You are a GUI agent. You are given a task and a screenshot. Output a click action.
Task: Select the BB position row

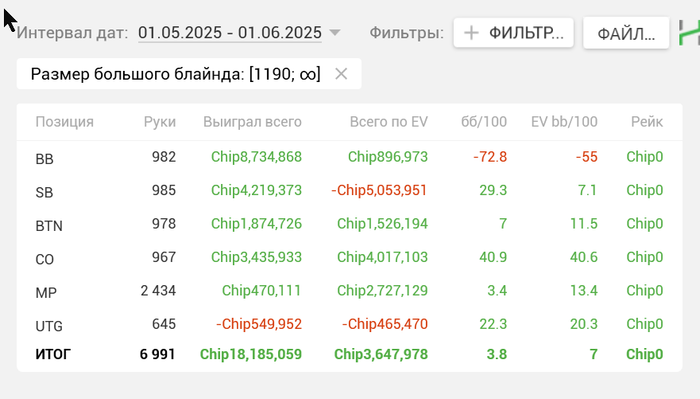350,157
